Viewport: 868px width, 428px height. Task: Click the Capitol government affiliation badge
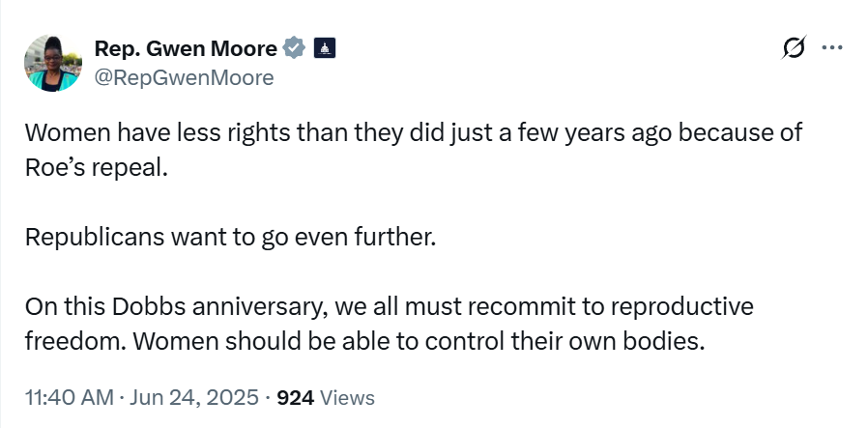pyautogui.click(x=325, y=48)
